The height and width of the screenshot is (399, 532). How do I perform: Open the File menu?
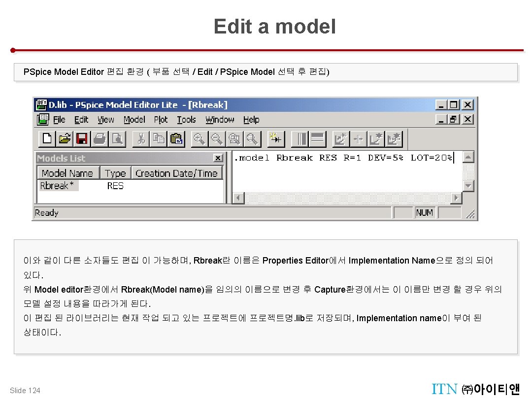59,120
